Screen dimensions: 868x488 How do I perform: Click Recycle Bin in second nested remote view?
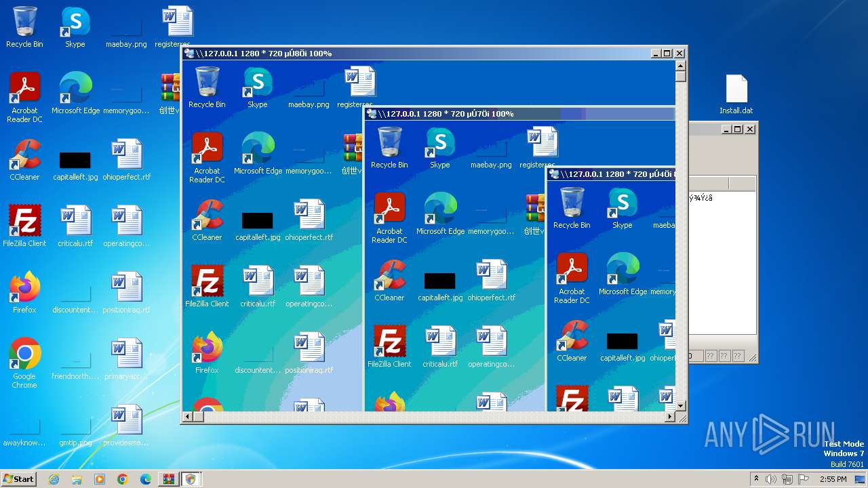[389, 148]
